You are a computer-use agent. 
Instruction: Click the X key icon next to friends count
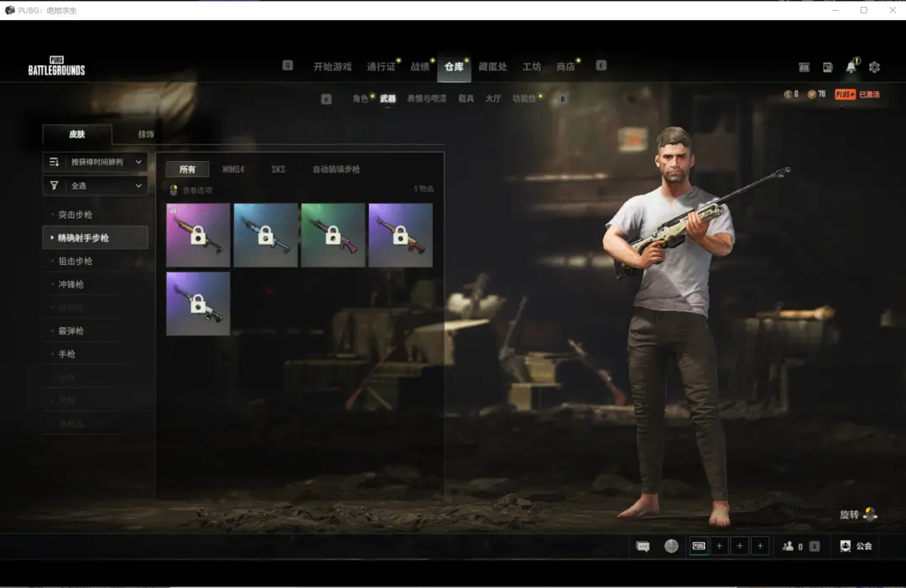click(x=814, y=546)
